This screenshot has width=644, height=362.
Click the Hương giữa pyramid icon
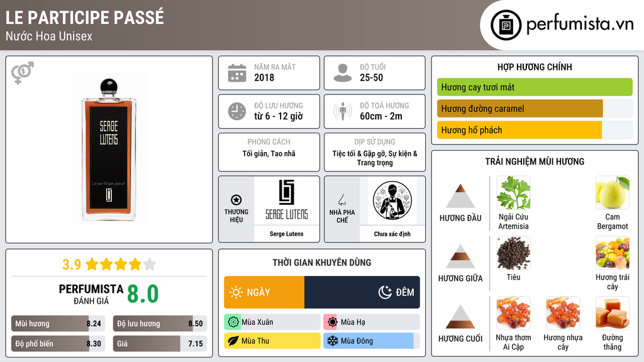pos(460,256)
